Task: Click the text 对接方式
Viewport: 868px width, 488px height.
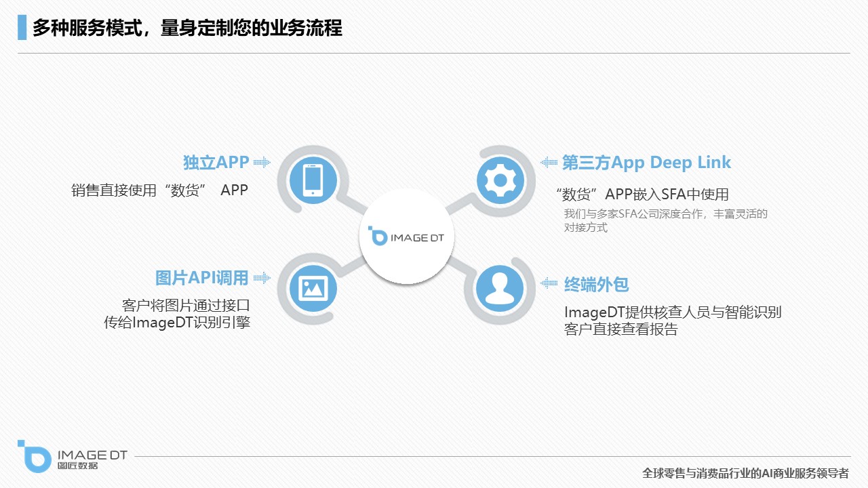Action: click(x=586, y=228)
